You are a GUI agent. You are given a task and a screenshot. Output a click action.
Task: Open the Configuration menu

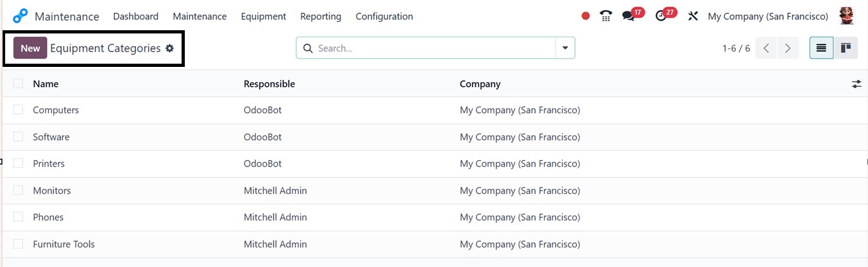384,16
